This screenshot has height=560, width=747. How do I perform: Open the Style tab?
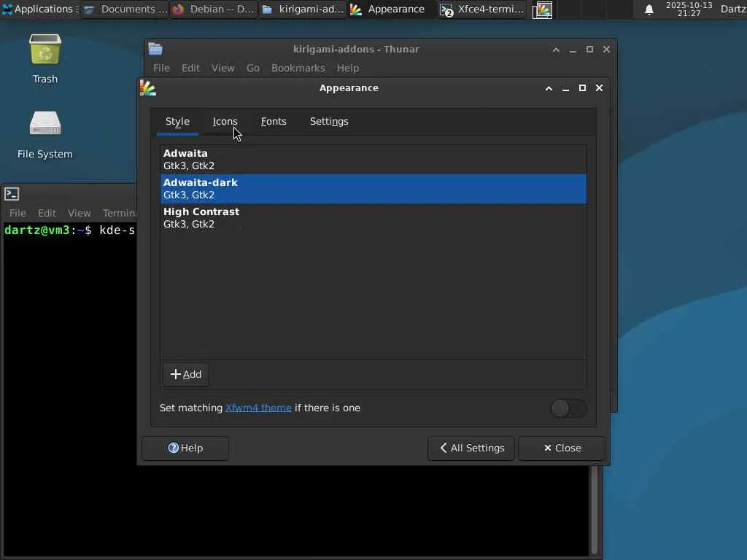pos(177,122)
